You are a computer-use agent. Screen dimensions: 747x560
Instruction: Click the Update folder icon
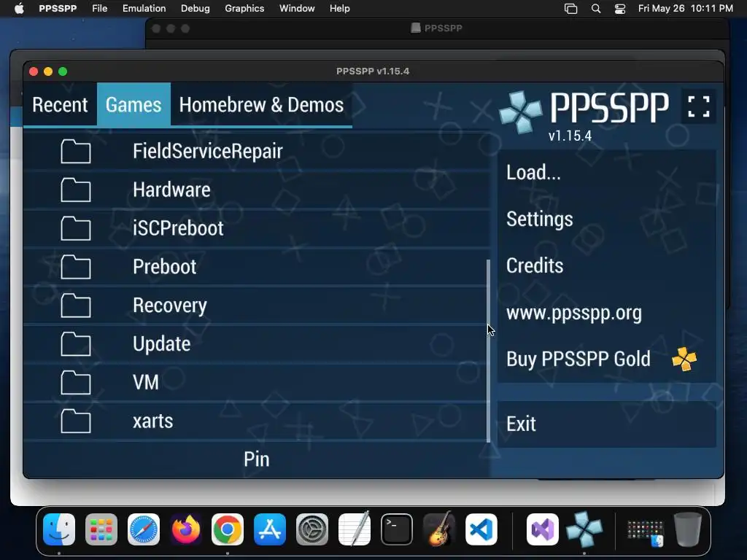[76, 344]
